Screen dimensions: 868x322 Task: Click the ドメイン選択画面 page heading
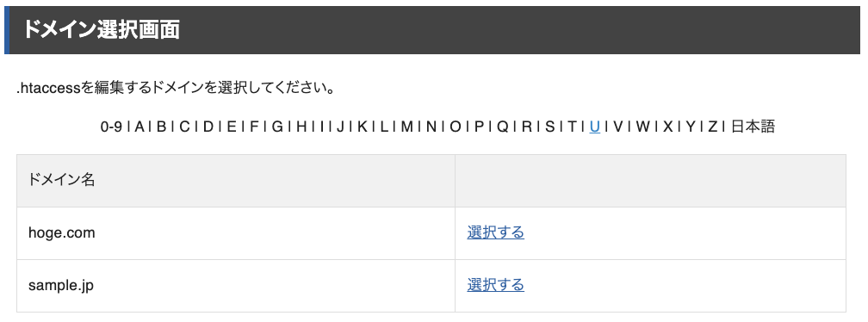tap(102, 30)
